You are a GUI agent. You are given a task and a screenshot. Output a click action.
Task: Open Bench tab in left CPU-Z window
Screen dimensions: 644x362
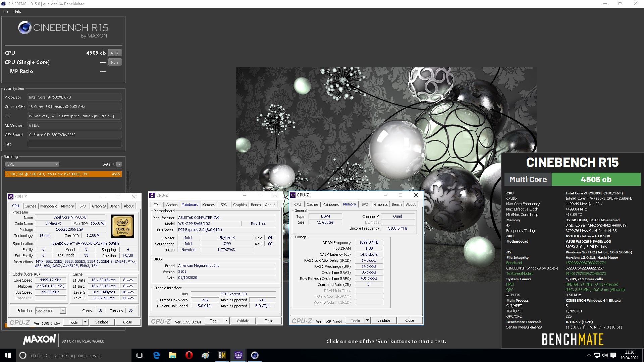tap(114, 206)
